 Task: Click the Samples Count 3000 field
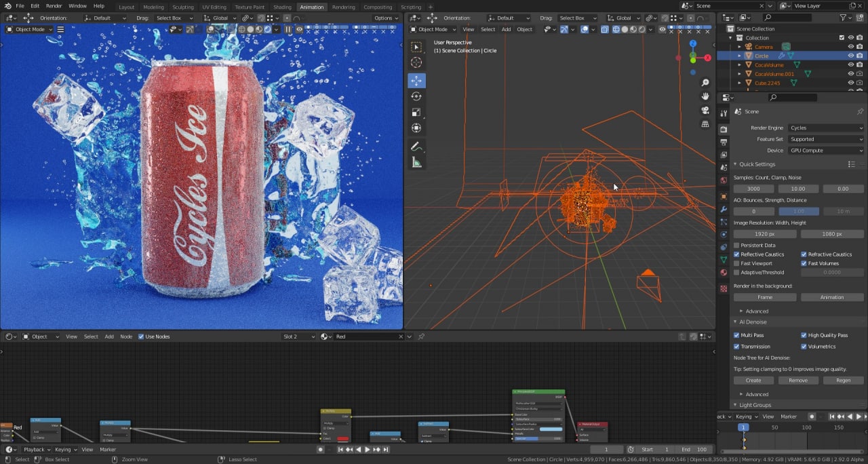(753, 189)
